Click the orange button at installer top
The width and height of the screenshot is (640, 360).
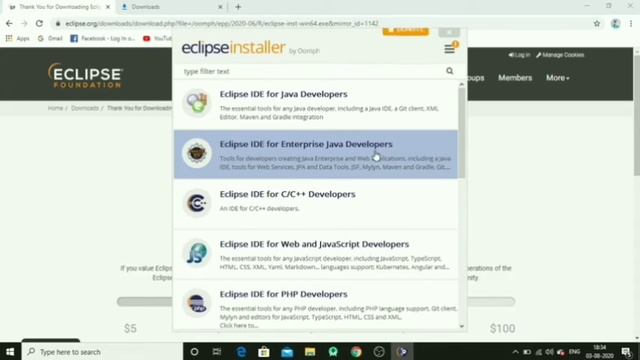coord(406,31)
